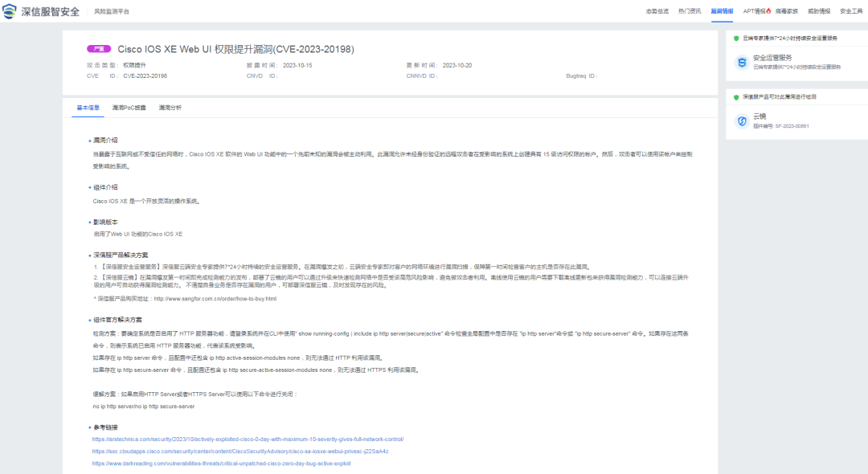Click green shield icon beside 云端专家提供7*24小时

pos(736,39)
